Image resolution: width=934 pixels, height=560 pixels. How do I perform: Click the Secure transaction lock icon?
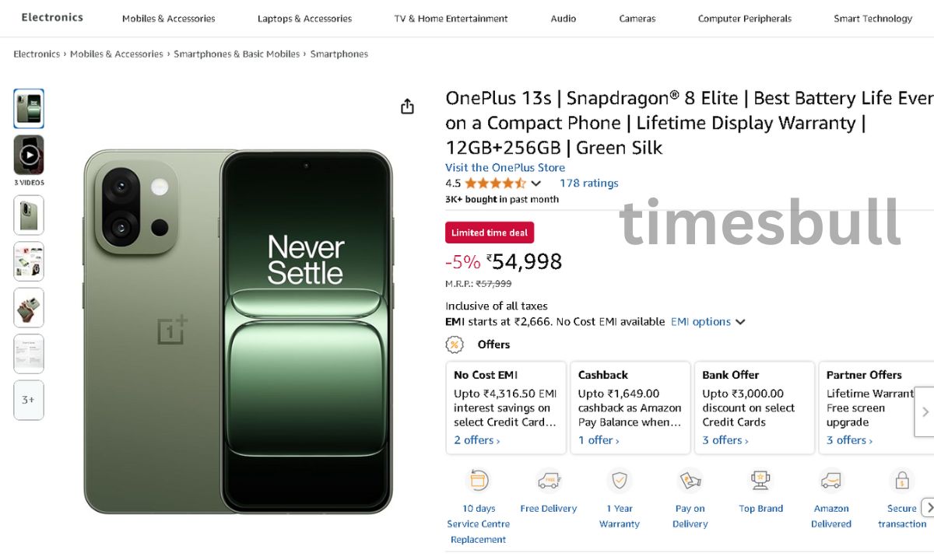click(x=902, y=480)
